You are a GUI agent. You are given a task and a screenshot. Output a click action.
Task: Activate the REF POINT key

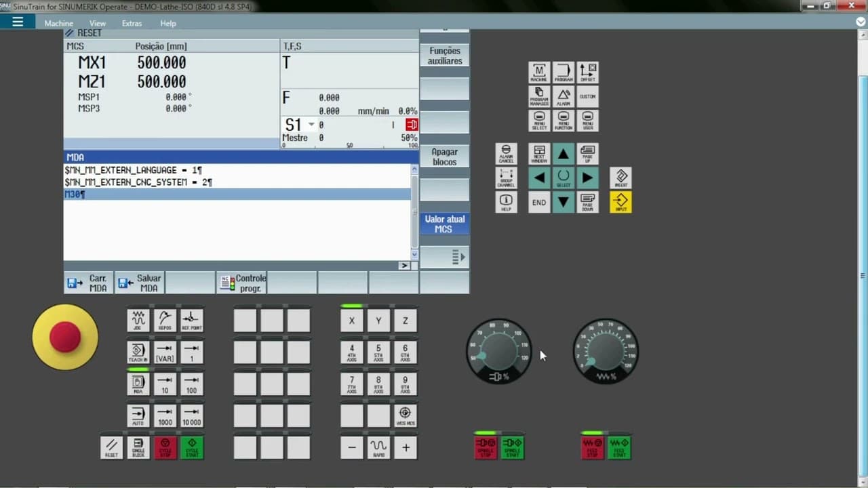pos(192,320)
